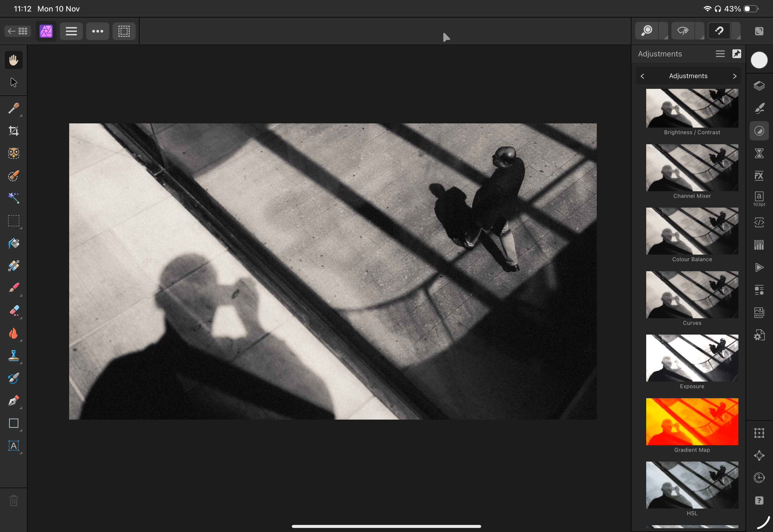
Task: Click the white colour well circle
Action: click(x=759, y=60)
